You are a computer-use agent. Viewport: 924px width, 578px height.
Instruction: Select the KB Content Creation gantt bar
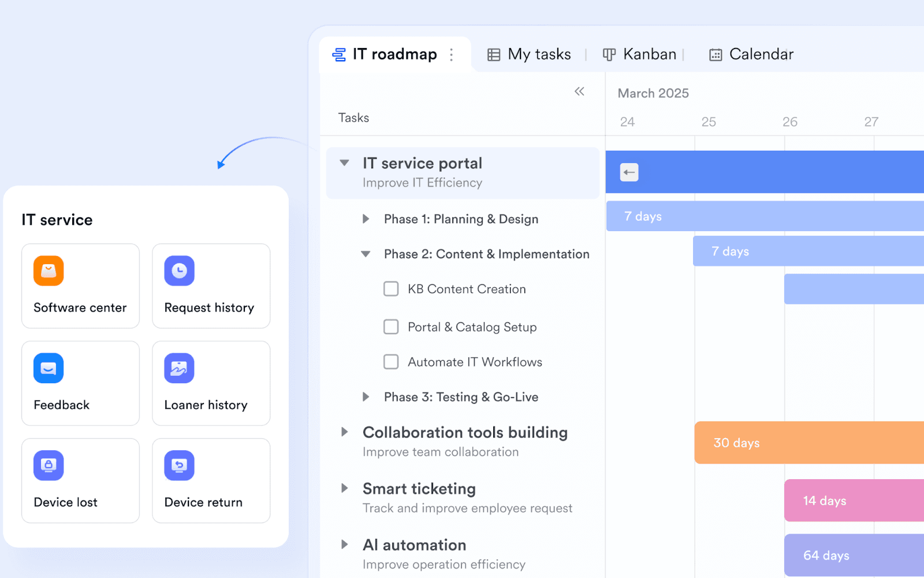click(x=854, y=289)
